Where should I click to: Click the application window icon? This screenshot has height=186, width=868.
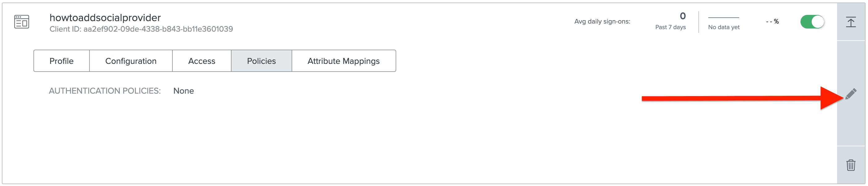[22, 22]
